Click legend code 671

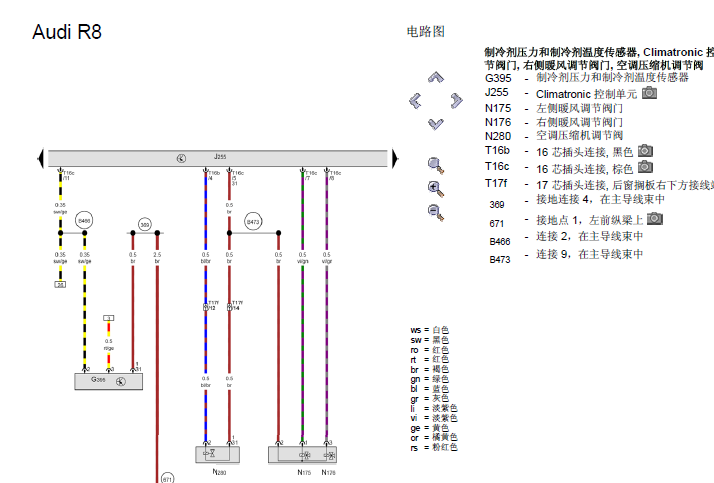click(x=497, y=224)
